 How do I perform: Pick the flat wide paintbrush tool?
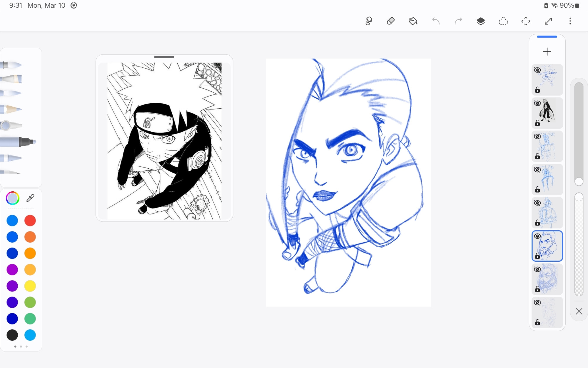(11, 79)
